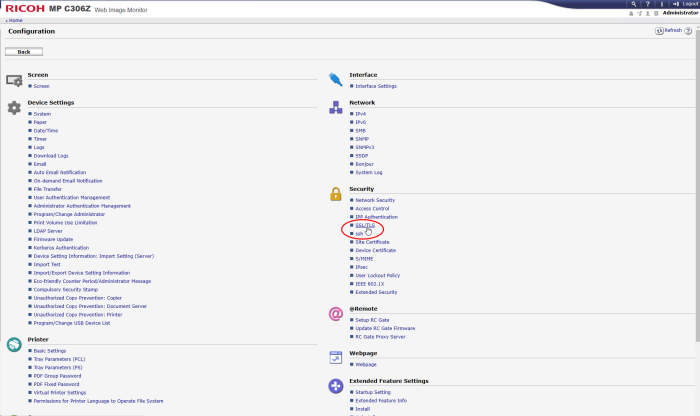700x416 pixels.
Task: Open Setup RC Gate link
Action: click(x=372, y=320)
